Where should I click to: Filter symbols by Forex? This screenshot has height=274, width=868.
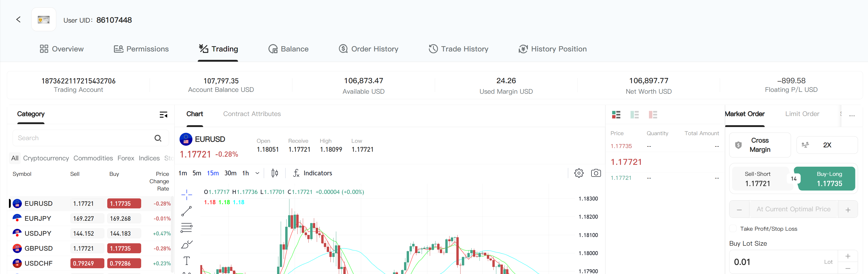[126, 158]
